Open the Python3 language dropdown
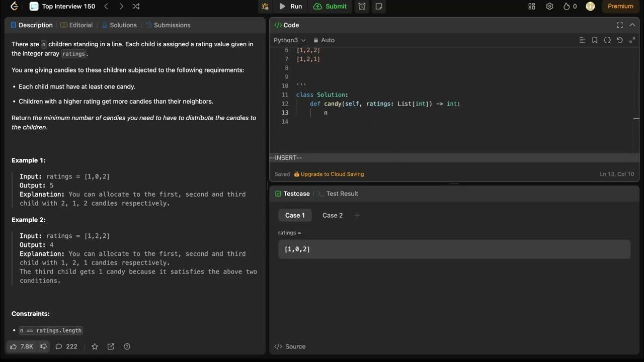The image size is (644, 362). pyautogui.click(x=289, y=40)
